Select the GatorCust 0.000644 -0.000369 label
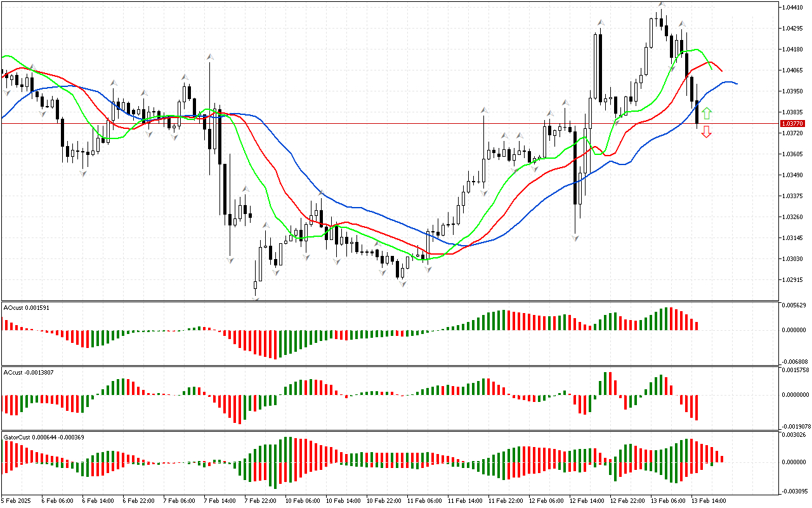Image resolution: width=812 pixels, height=508 pixels. [44, 437]
